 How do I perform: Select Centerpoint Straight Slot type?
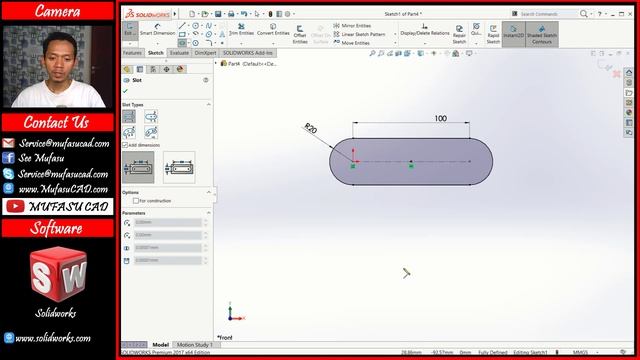coord(151,117)
